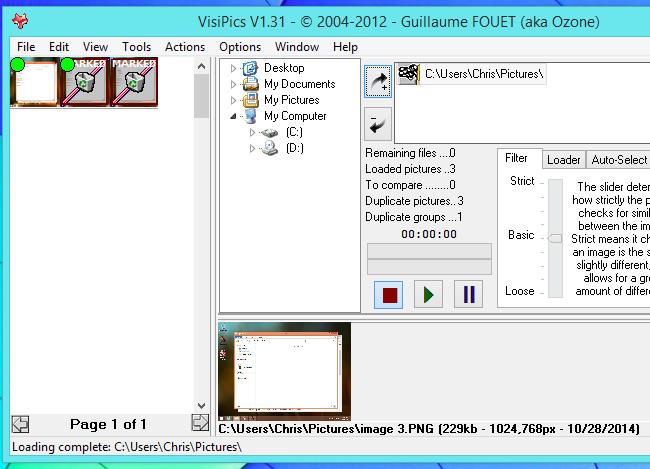Open the Edit menu
This screenshot has height=469, width=650.
coord(59,47)
